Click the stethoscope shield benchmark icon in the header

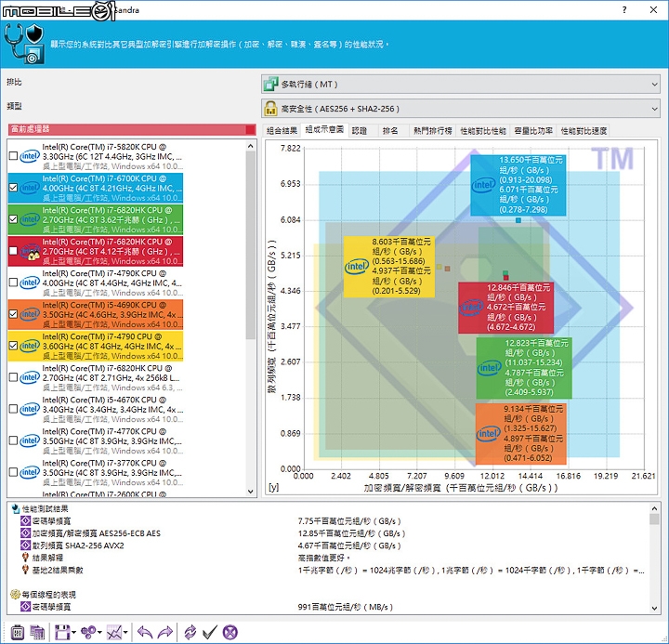click(x=24, y=44)
